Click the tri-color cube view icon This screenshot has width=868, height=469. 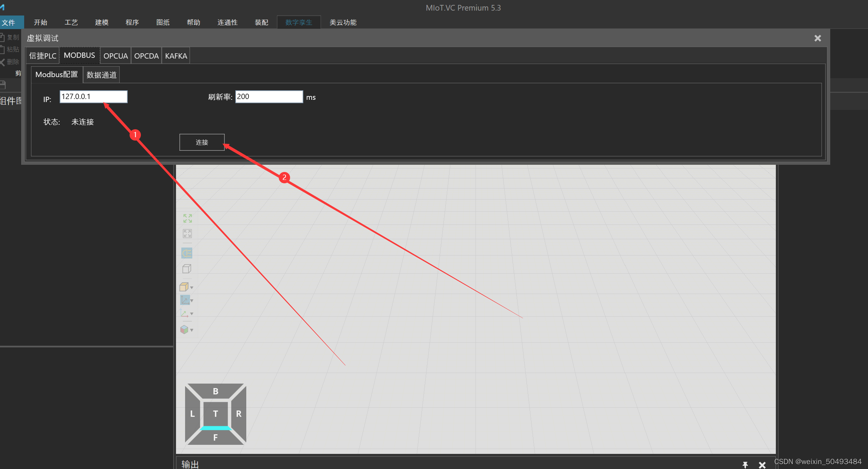[x=184, y=330]
